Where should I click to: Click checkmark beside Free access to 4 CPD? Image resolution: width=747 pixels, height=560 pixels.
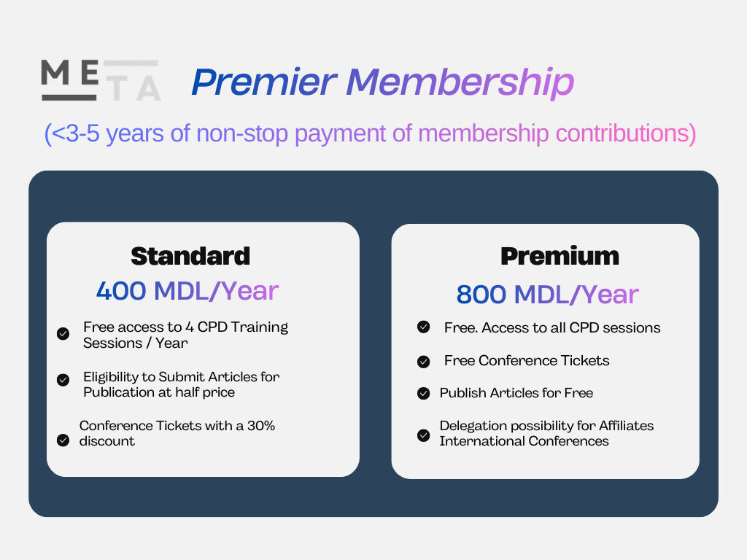(63, 334)
